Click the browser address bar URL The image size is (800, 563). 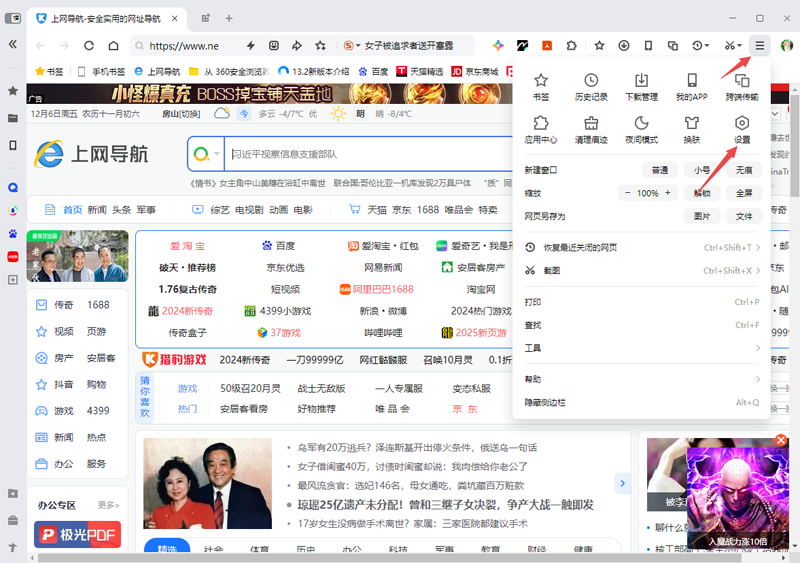[184, 46]
